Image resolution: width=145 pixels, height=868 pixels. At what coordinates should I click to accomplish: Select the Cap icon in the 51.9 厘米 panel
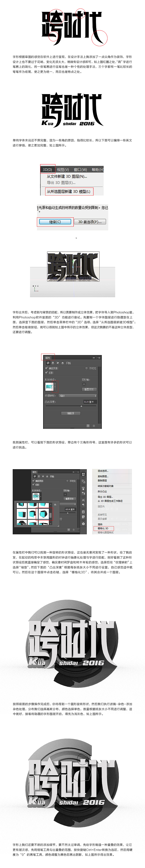tap(58, 363)
